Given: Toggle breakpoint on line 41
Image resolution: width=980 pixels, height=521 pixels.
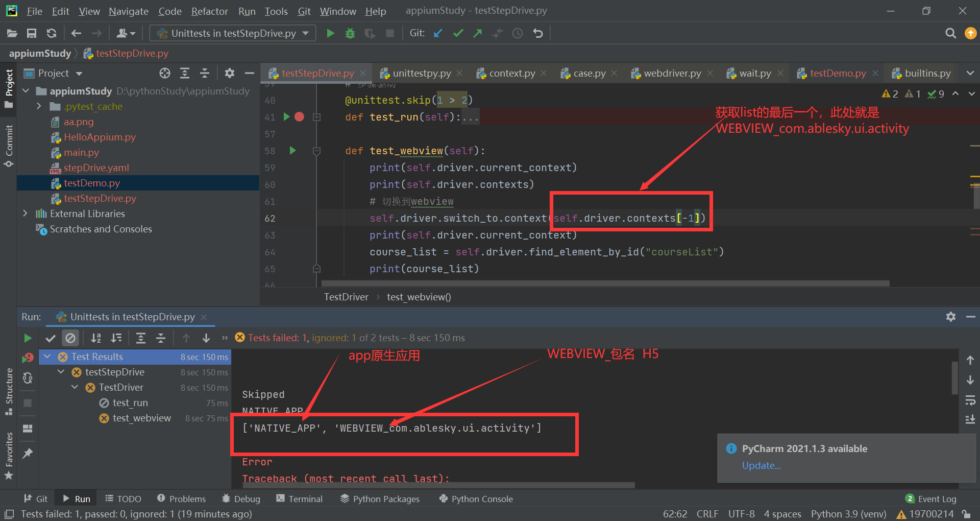Looking at the screenshot, I should tap(300, 117).
